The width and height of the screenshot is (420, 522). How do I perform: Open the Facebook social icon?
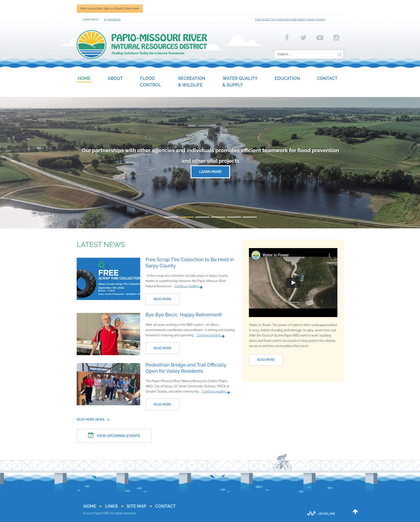(287, 37)
